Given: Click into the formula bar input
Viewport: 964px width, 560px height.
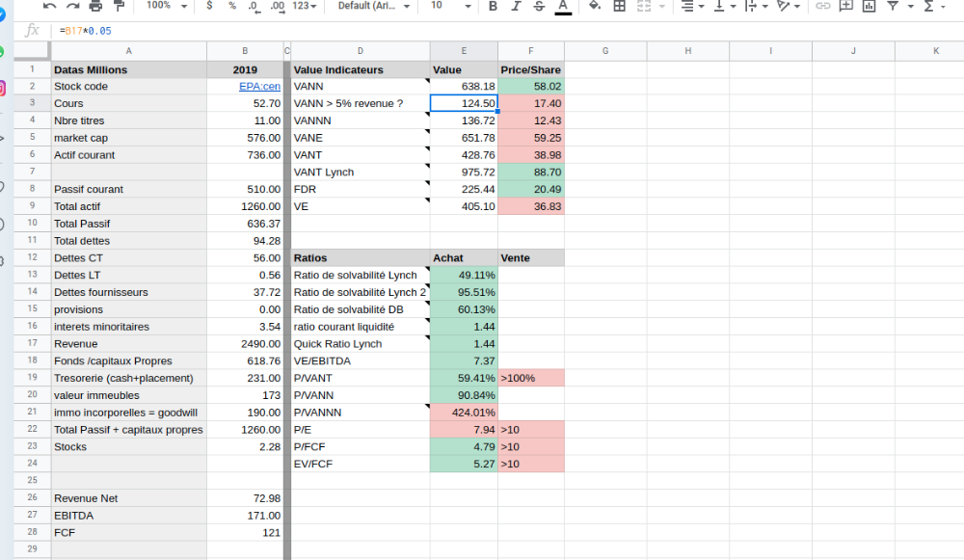Looking at the screenshot, I should coord(482,31).
